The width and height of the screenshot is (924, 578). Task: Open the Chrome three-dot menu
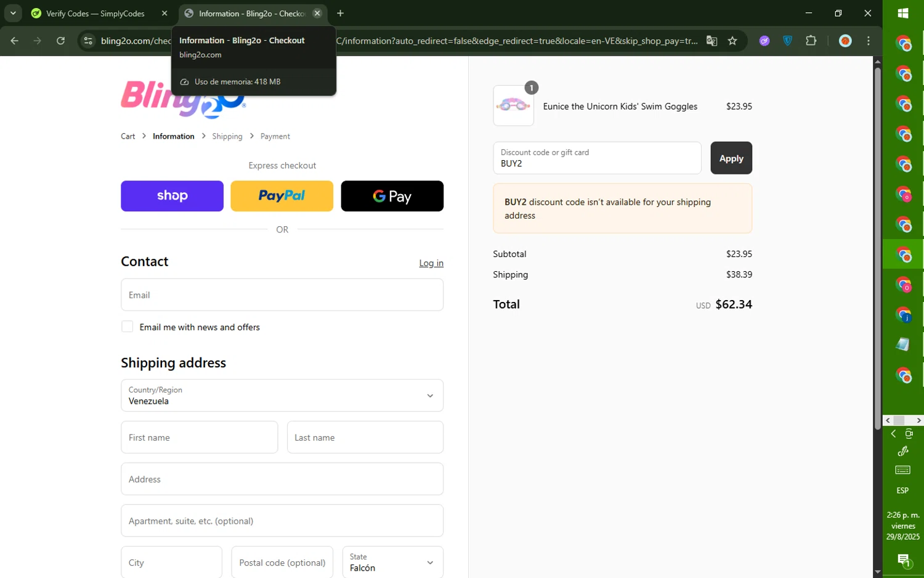coord(869,41)
